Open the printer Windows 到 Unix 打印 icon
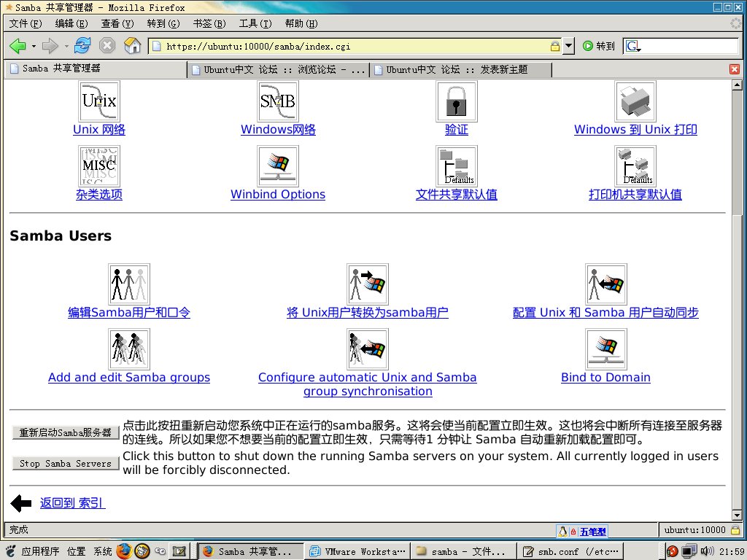Image resolution: width=747 pixels, height=560 pixels. tap(635, 101)
